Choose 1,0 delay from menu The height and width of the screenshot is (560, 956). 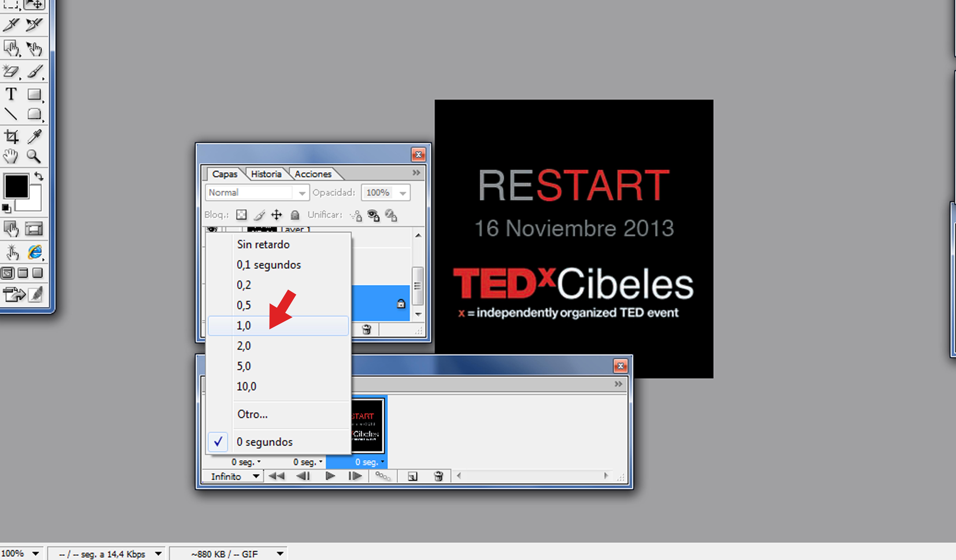click(x=244, y=325)
